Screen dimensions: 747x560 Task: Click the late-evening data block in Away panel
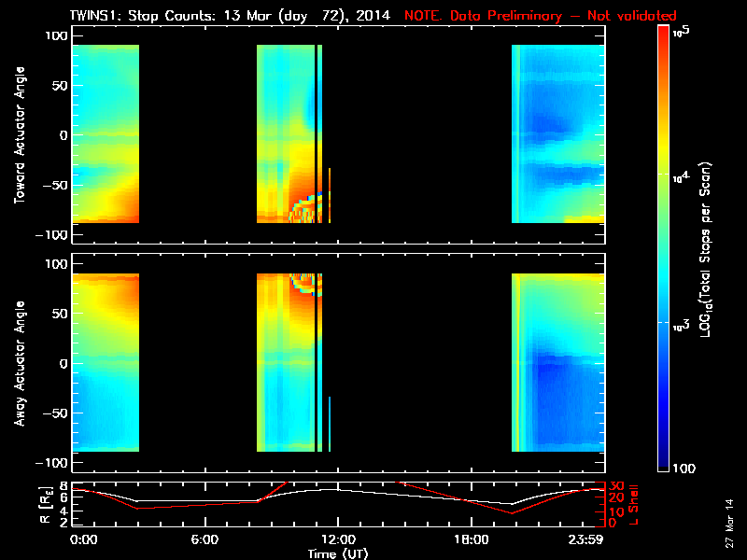[558, 362]
